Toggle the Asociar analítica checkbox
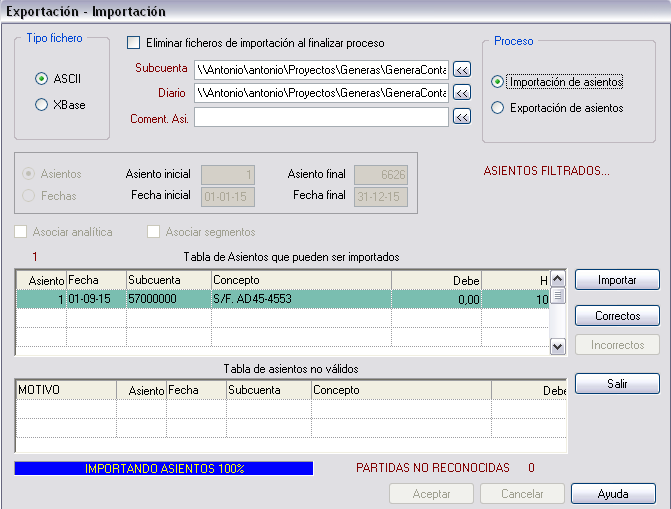The height and width of the screenshot is (509, 671). tap(21, 232)
